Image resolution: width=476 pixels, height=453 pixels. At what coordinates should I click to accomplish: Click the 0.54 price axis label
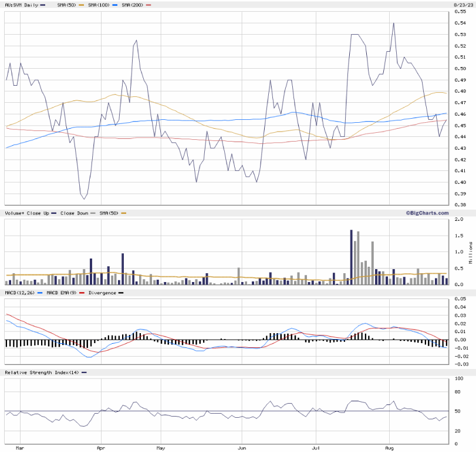pos(461,23)
